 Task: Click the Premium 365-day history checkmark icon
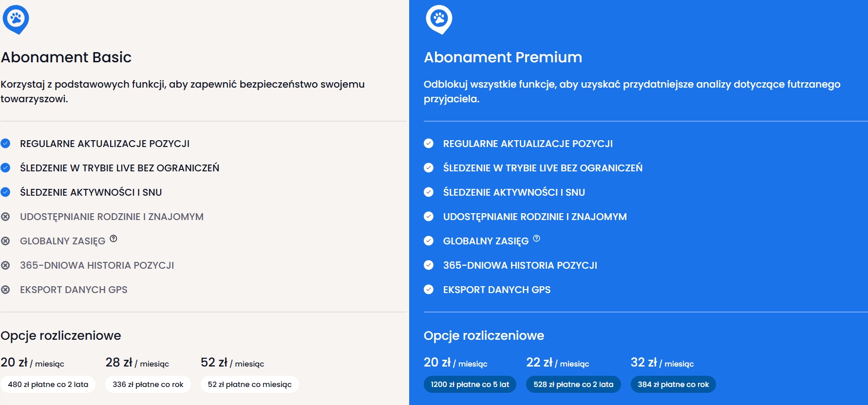[x=429, y=265]
